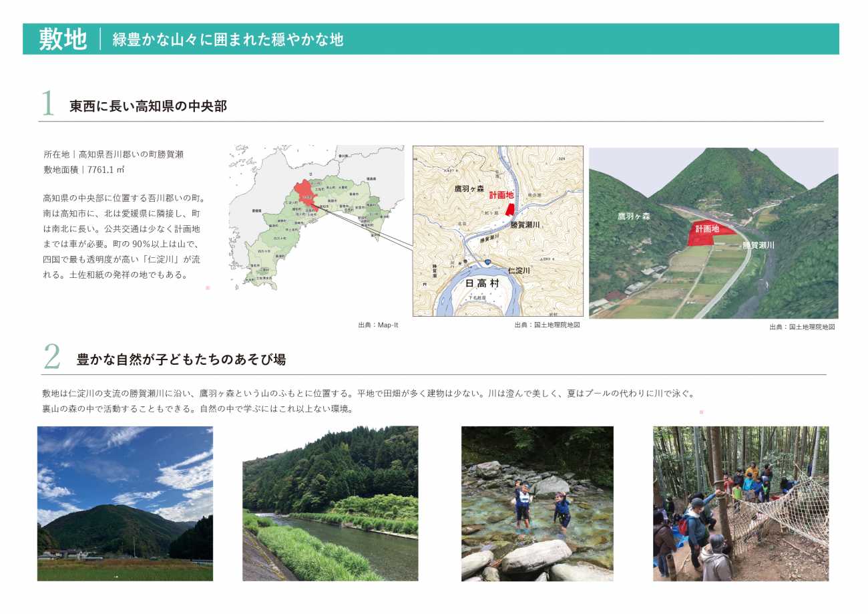Open the green riverbank photo

[x=330, y=503]
